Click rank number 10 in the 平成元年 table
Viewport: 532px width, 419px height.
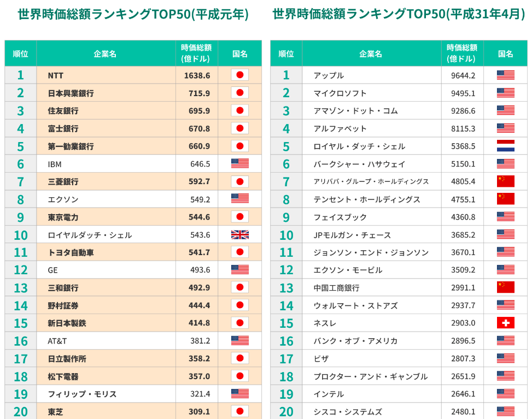pyautogui.click(x=20, y=235)
